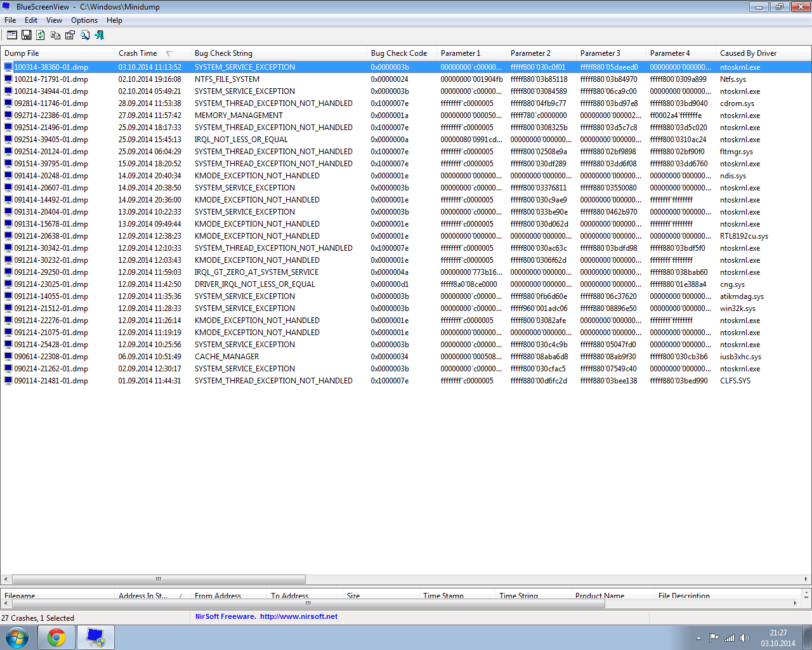The width and height of the screenshot is (812, 650).
Task: Click the Parameter 2 column header
Action: pyautogui.click(x=541, y=53)
